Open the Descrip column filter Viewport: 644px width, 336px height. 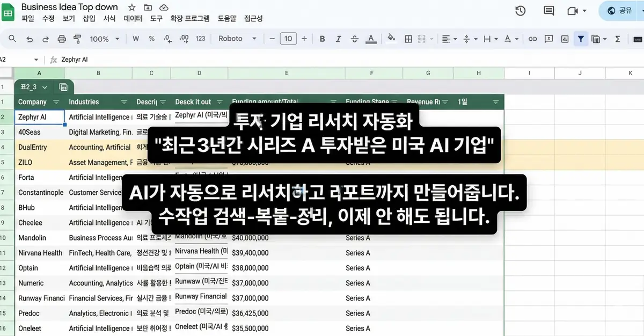[163, 102]
